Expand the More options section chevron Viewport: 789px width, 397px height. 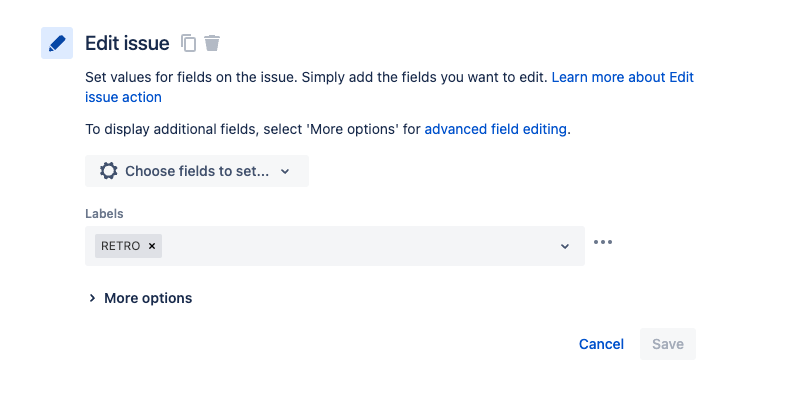[x=92, y=298]
